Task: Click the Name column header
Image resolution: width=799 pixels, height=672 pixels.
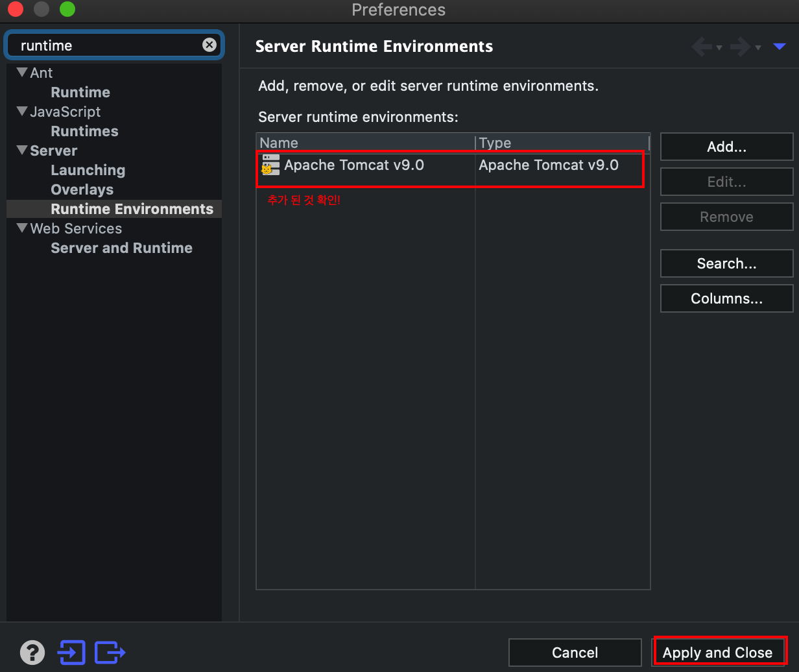Action: point(366,143)
